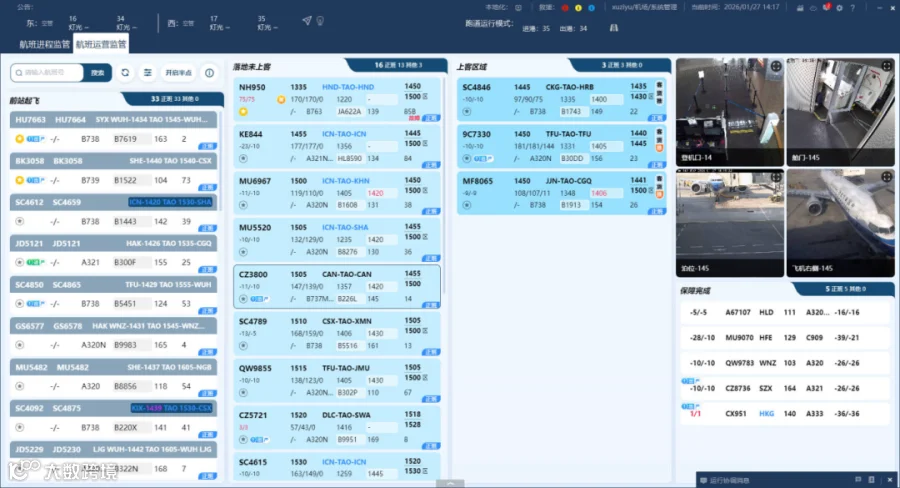
Task: Switch to 航班运营监管 tab
Action: tap(101, 44)
